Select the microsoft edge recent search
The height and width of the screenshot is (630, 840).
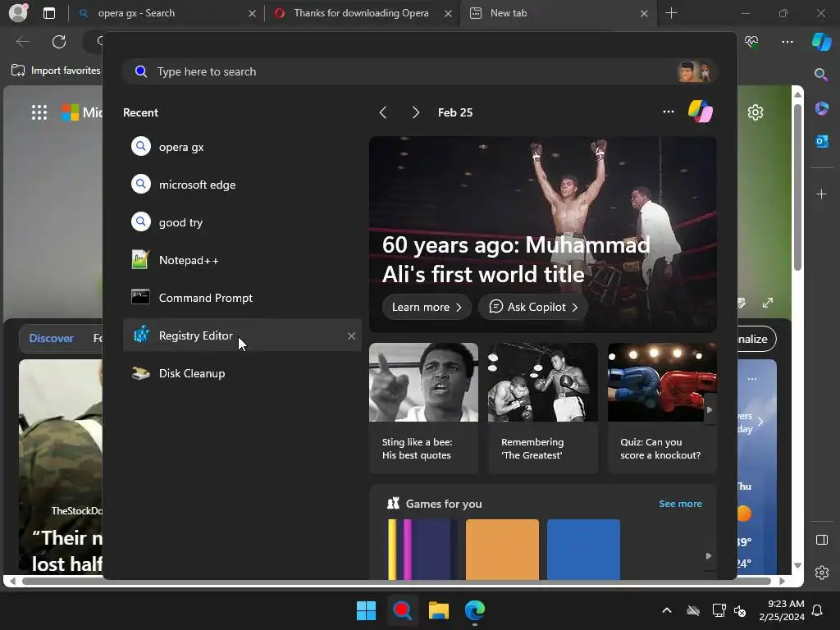[242, 185]
